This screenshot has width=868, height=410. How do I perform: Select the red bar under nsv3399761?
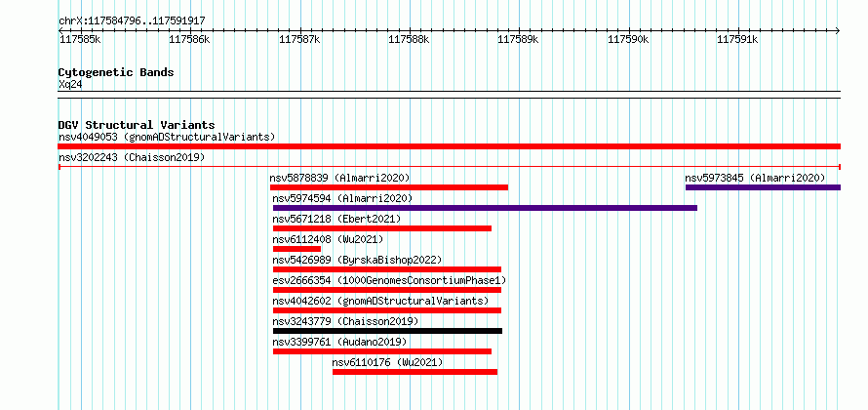tap(382, 351)
